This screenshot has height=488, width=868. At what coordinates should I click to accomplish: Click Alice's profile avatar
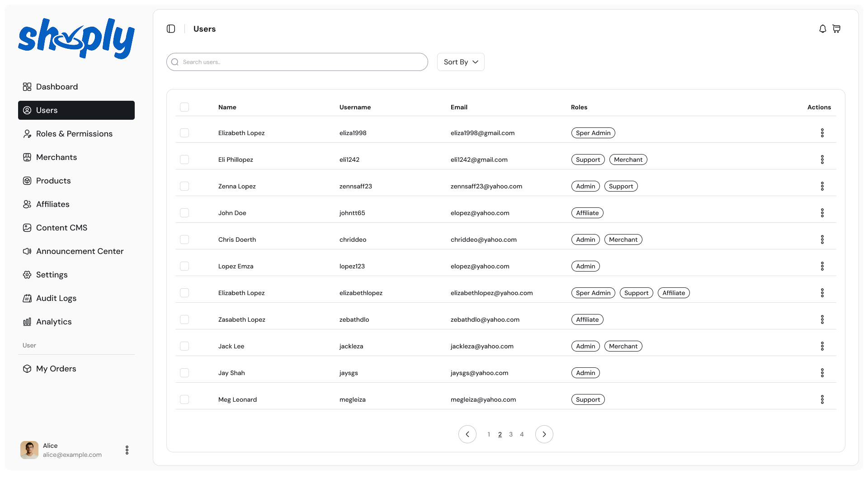coord(29,450)
